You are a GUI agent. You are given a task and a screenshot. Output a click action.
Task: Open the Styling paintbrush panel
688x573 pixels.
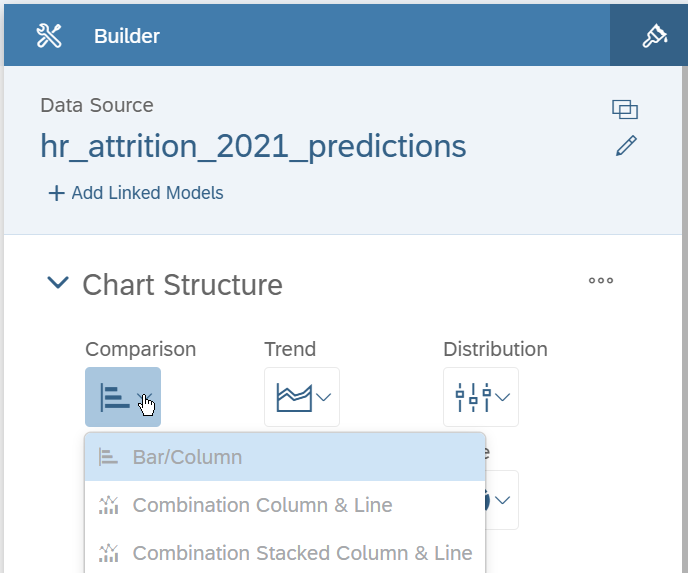point(655,36)
